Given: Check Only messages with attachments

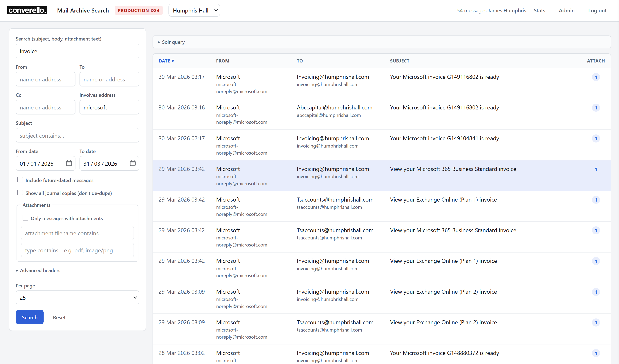Looking at the screenshot, I should 25,218.
